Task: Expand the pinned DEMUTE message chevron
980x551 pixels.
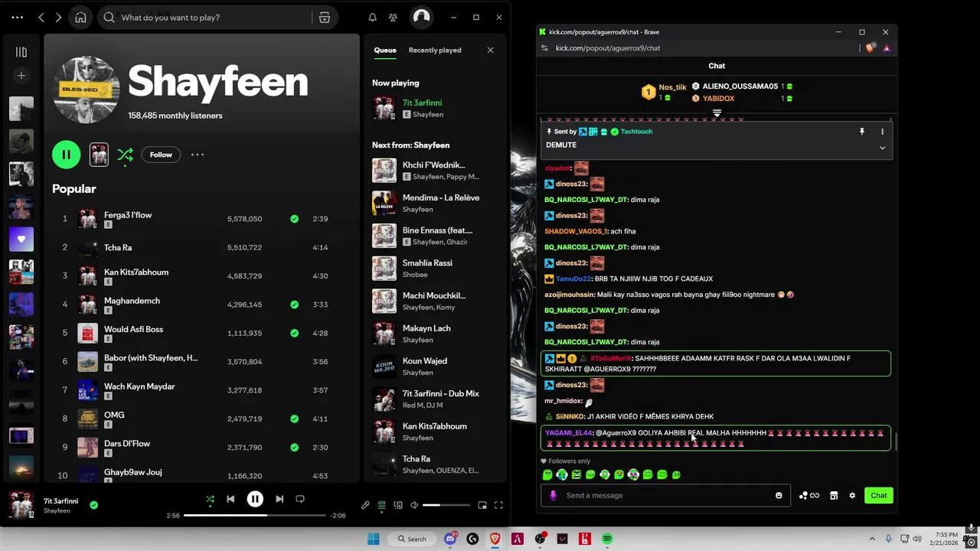Action: pyautogui.click(x=882, y=148)
